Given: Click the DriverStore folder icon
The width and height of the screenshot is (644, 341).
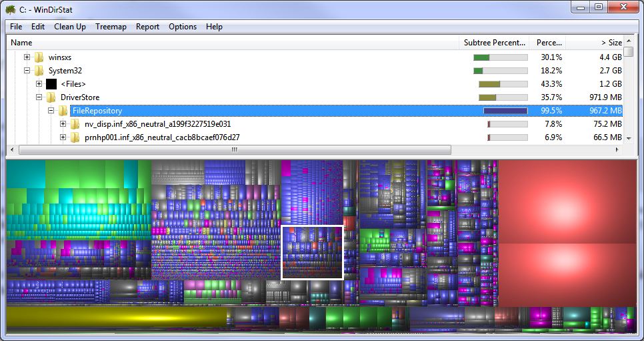Looking at the screenshot, I should coord(51,97).
